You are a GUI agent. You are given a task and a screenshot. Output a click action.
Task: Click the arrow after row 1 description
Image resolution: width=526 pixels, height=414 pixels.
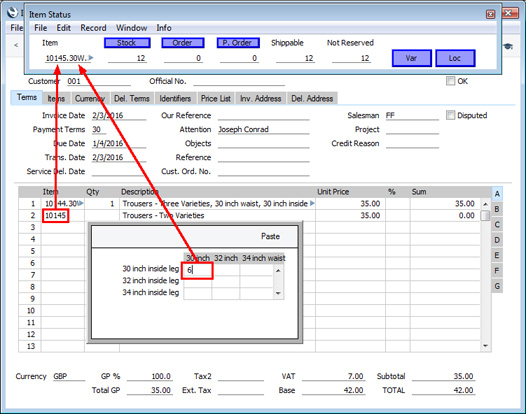point(312,203)
